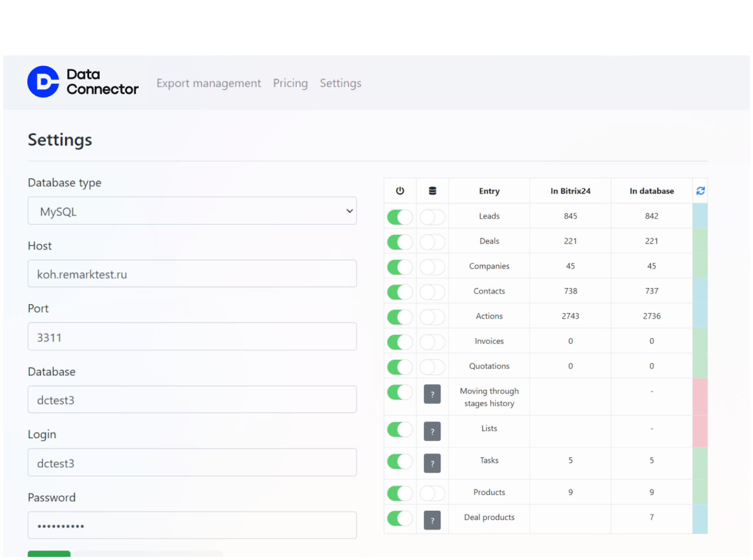Click the Invoices entry label
The width and height of the screenshot is (753, 560).
pos(489,341)
